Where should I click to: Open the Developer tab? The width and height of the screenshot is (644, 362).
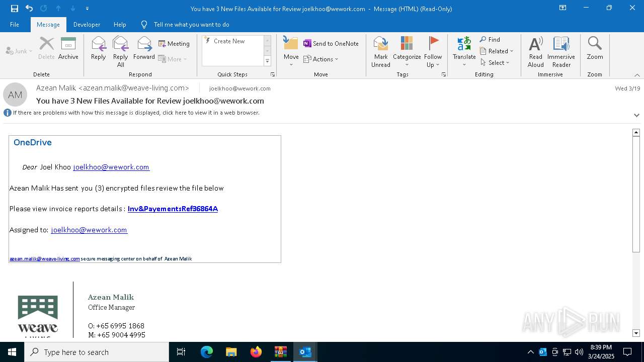pos(87,25)
